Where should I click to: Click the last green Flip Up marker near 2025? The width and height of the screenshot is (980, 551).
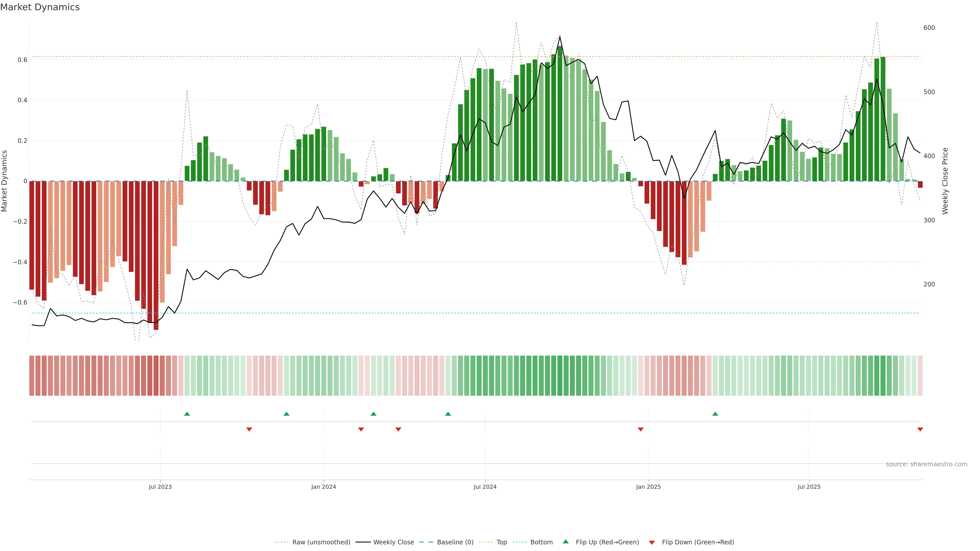click(715, 414)
